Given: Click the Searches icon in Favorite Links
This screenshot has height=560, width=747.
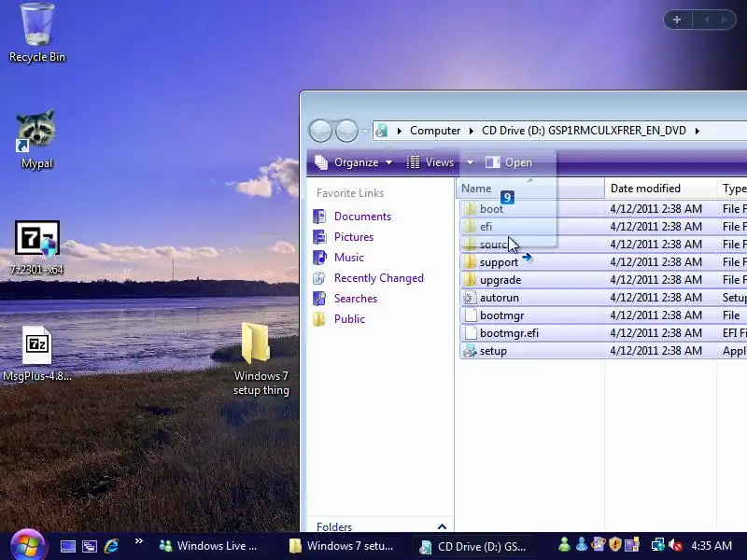Looking at the screenshot, I should 319,298.
